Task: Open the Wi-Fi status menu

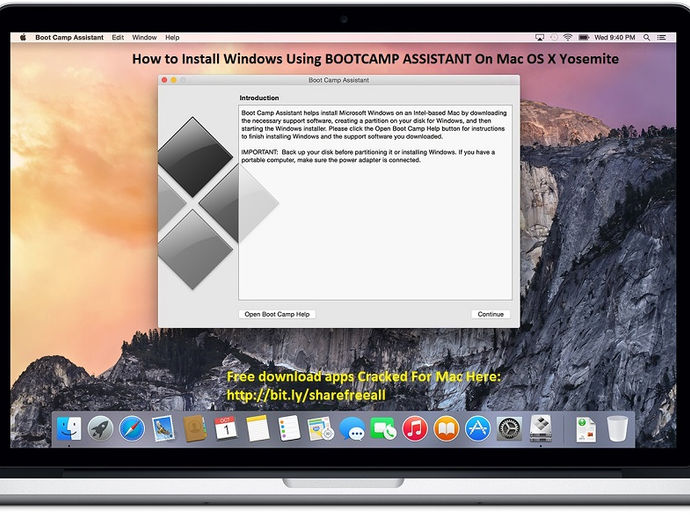Action: pos(568,37)
